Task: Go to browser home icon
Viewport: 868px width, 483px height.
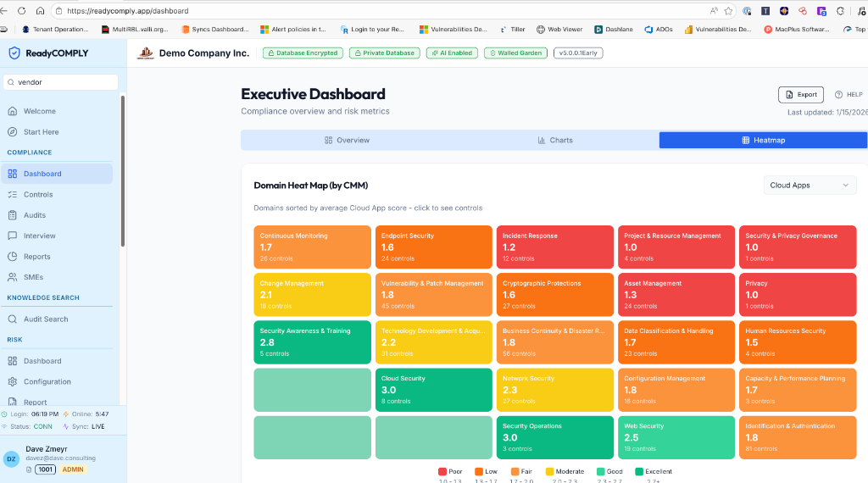Action: tap(40, 10)
